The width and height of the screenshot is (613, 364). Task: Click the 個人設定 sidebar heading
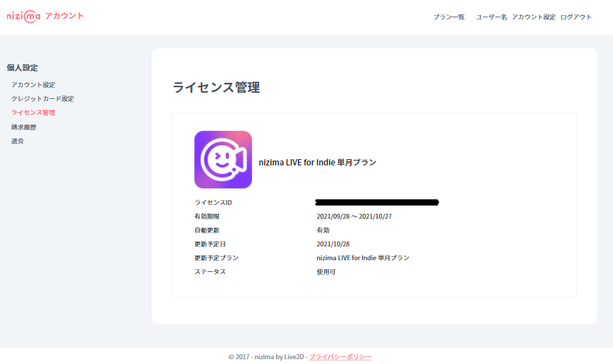pyautogui.click(x=22, y=68)
